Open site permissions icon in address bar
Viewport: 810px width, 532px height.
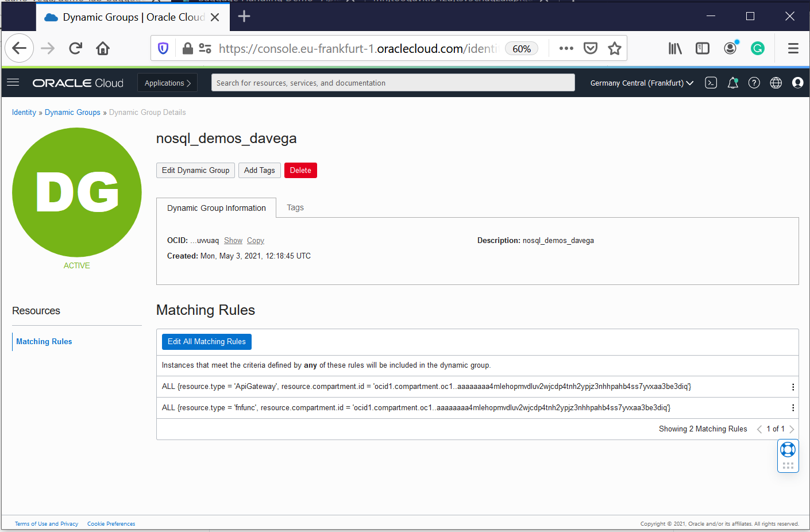click(205, 48)
